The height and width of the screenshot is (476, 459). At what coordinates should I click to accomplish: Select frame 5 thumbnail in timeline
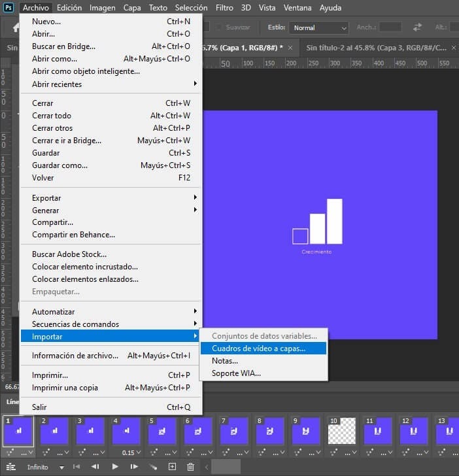tap(161, 431)
